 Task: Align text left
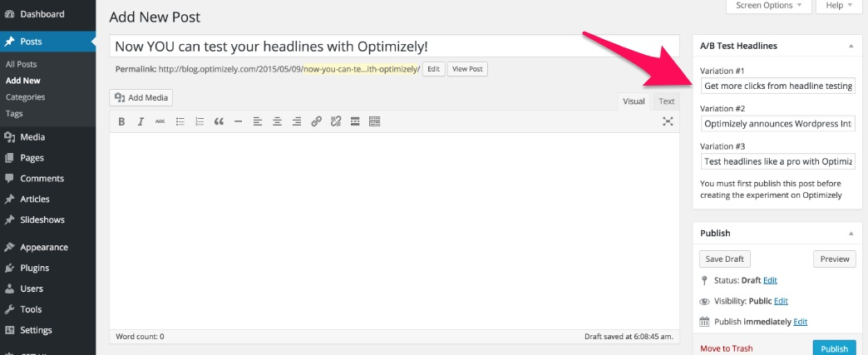pos(258,122)
